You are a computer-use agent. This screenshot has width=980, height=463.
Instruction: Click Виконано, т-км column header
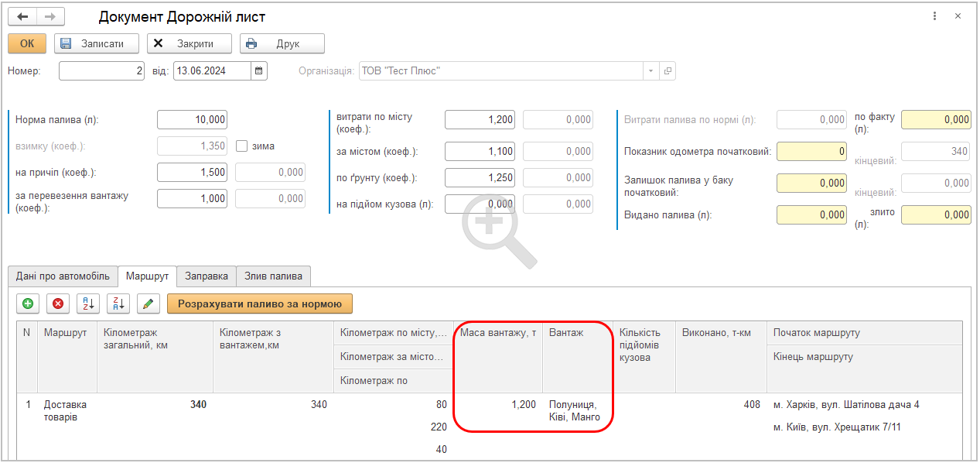point(721,356)
